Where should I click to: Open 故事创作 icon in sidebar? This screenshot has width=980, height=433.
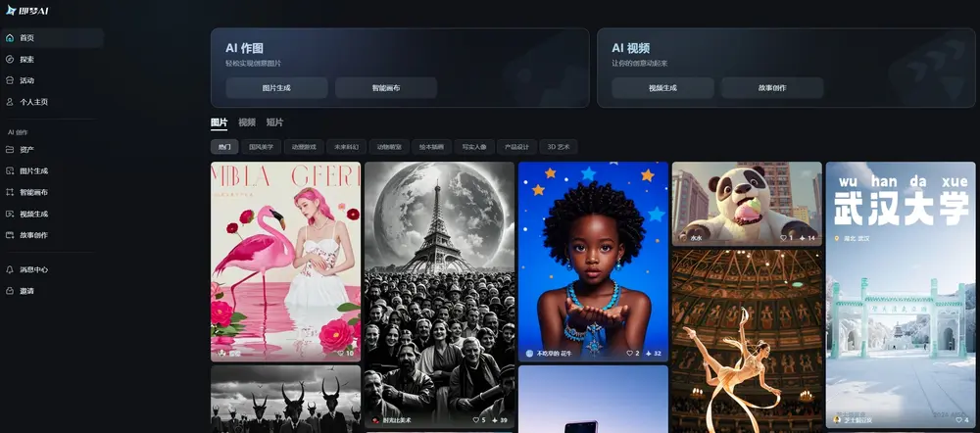pyautogui.click(x=10, y=235)
